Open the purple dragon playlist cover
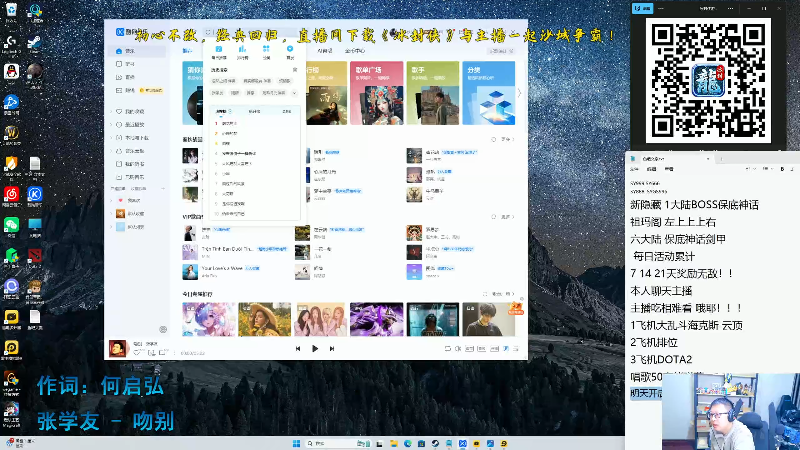Screen dimensions: 800x450 pos(377,319)
